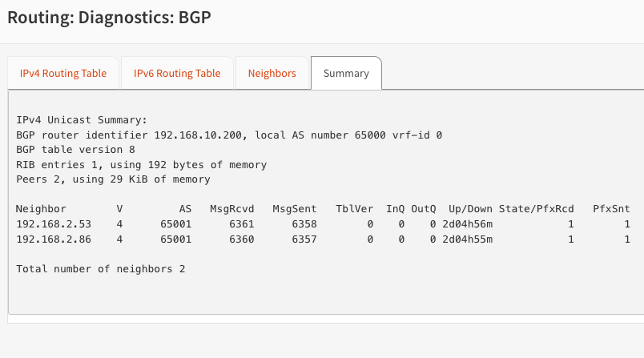The height and width of the screenshot is (358, 644).
Task: Switch to the IPv6 Routing Table tab
Action: pyautogui.click(x=177, y=73)
